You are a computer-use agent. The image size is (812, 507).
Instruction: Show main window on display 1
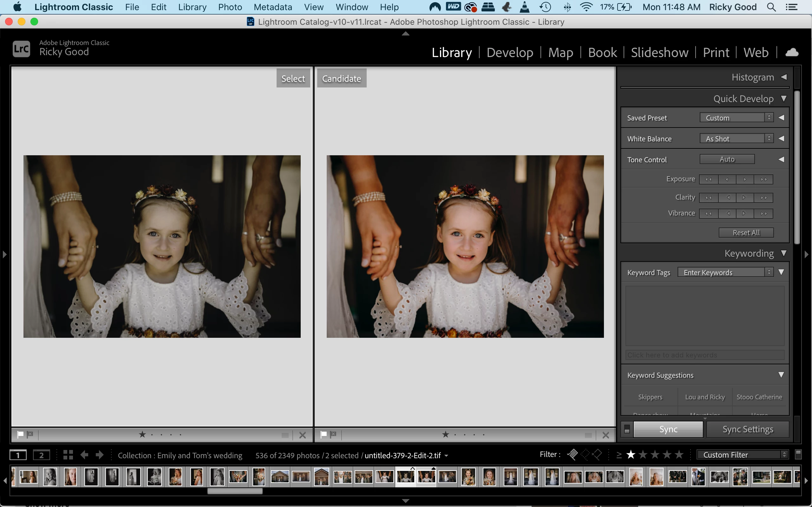(x=18, y=455)
